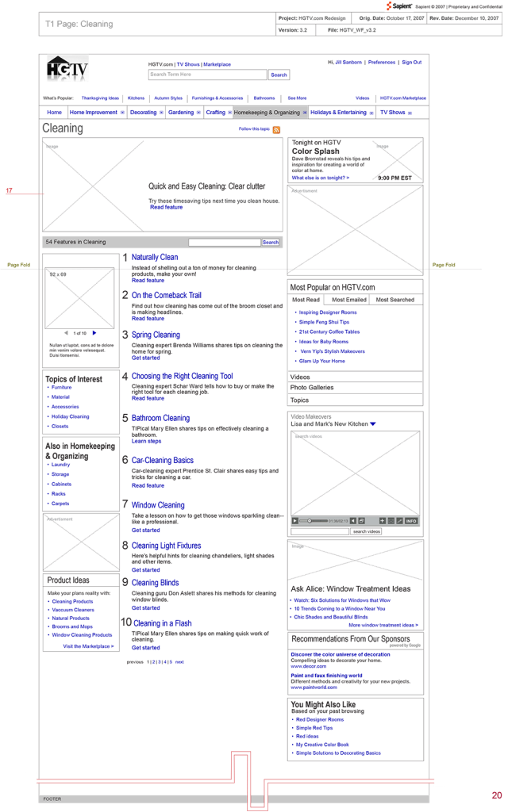Expand the TV Shows menu arrow
The image size is (508, 812).
[x=410, y=113]
